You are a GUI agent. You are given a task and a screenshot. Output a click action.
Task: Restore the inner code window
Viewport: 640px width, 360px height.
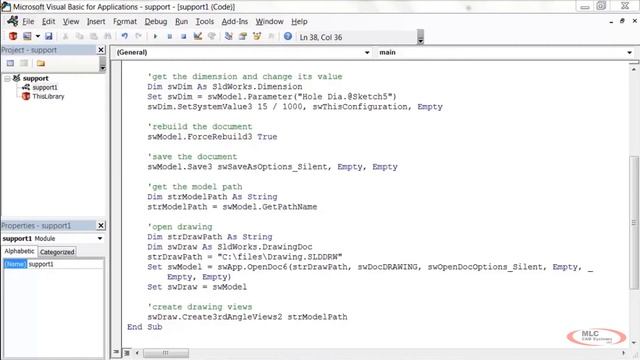click(x=622, y=21)
